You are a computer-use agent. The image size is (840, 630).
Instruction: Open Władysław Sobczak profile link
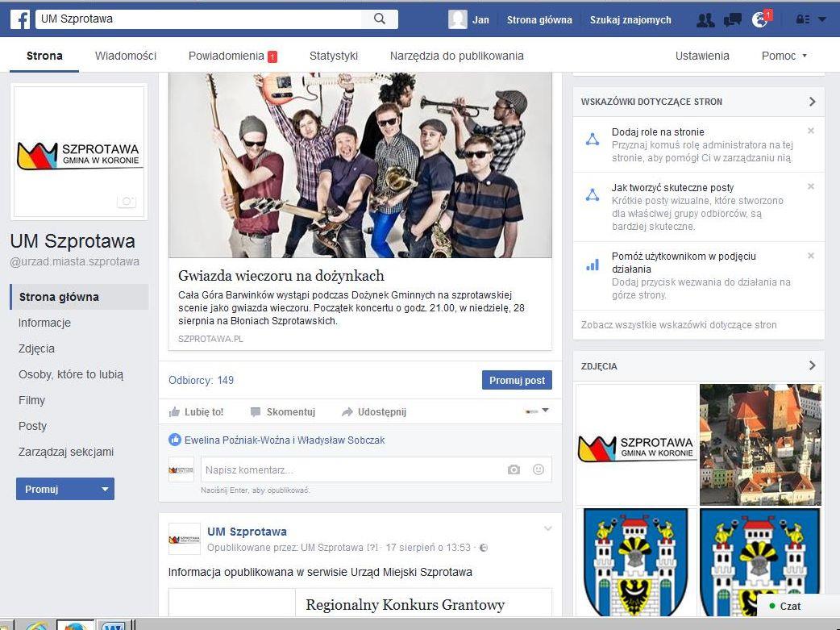(341, 440)
